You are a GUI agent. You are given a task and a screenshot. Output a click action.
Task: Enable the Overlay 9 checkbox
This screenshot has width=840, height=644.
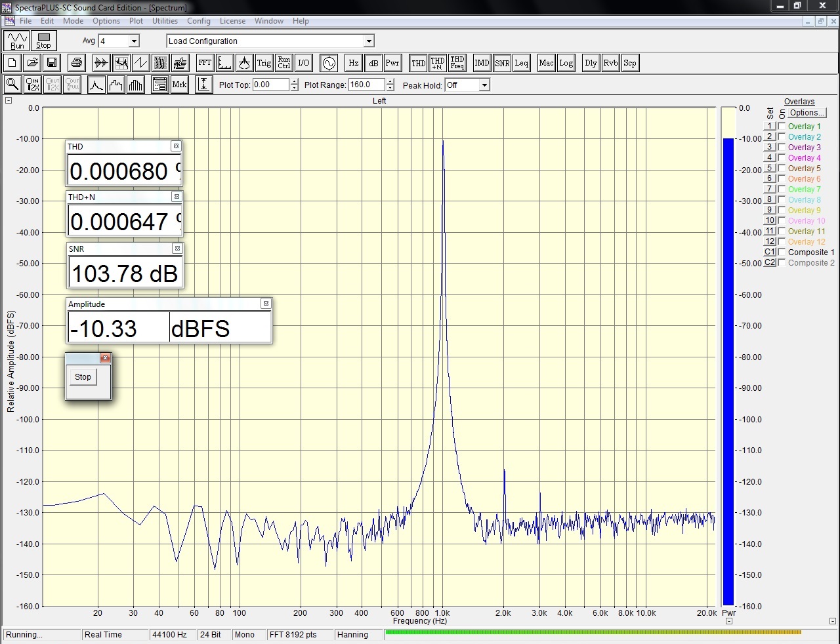pos(782,211)
